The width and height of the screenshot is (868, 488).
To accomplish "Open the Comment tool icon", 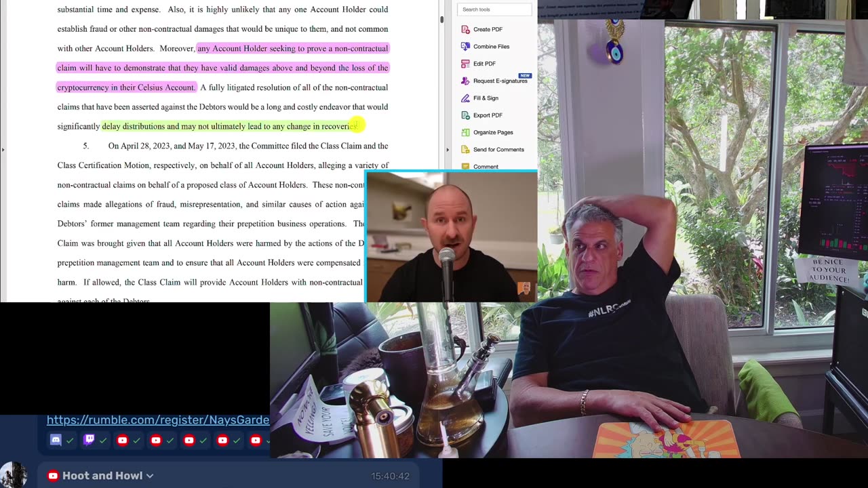I will click(465, 166).
